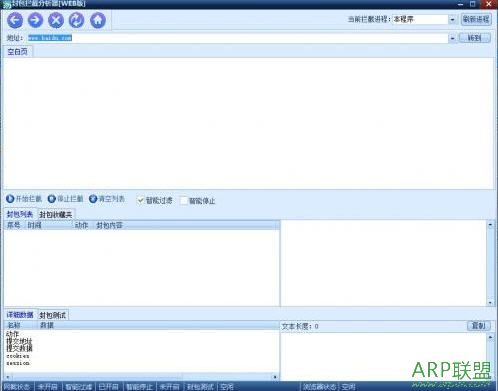Click the forward arrow navigation icon
Image resolution: width=498 pixels, height=391 pixels.
coord(35,20)
